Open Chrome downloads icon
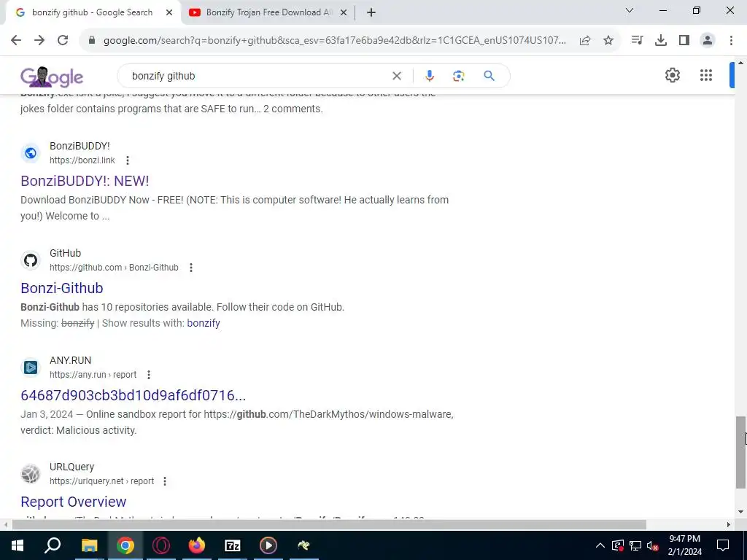This screenshot has height=560, width=747. 661,41
